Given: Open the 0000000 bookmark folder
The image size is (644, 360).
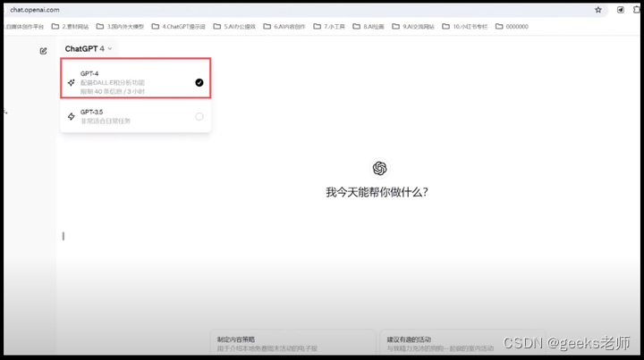Looking at the screenshot, I should pos(513,27).
